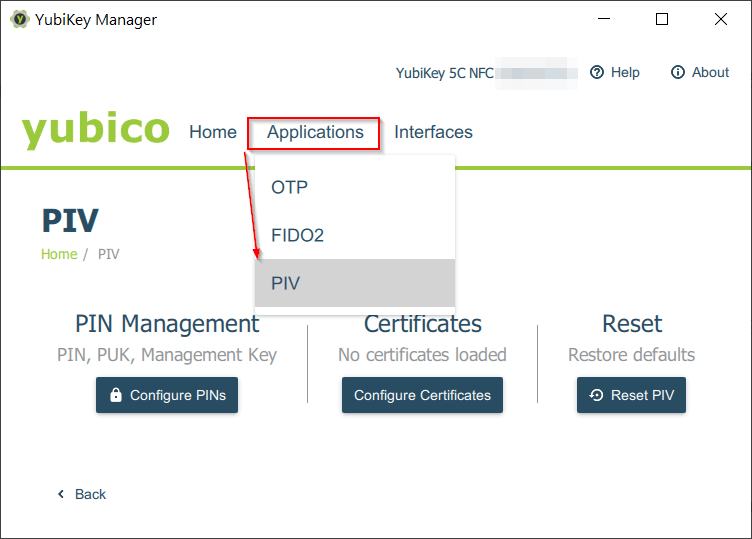Click the back chevron icon
This screenshot has width=752, height=539.
61,494
